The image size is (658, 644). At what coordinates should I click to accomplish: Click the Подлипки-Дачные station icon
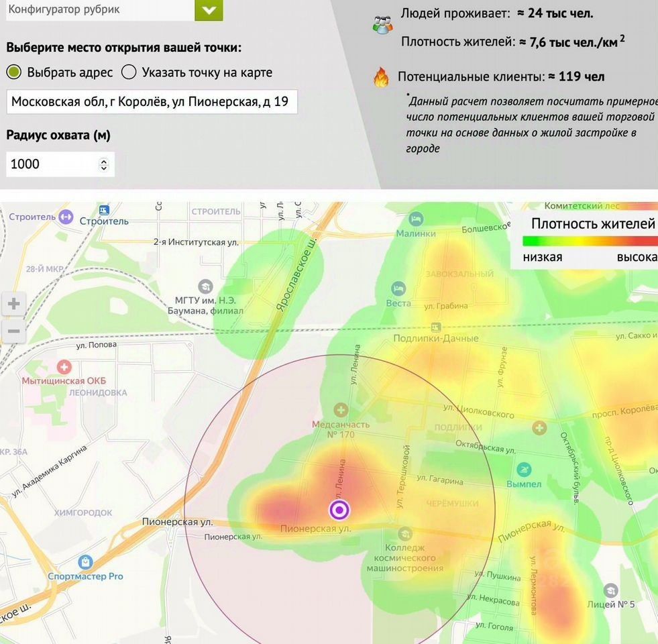pos(436,327)
